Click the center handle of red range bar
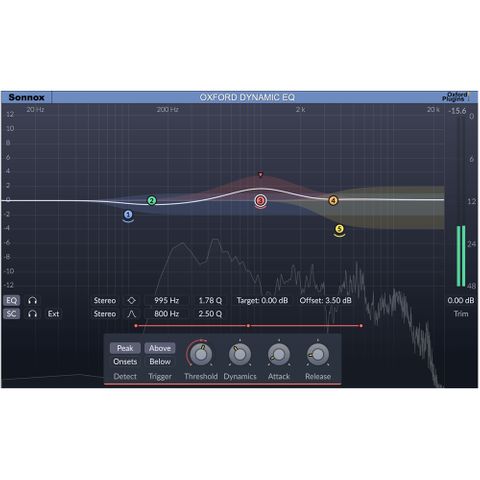480x480 pixels. (248, 326)
